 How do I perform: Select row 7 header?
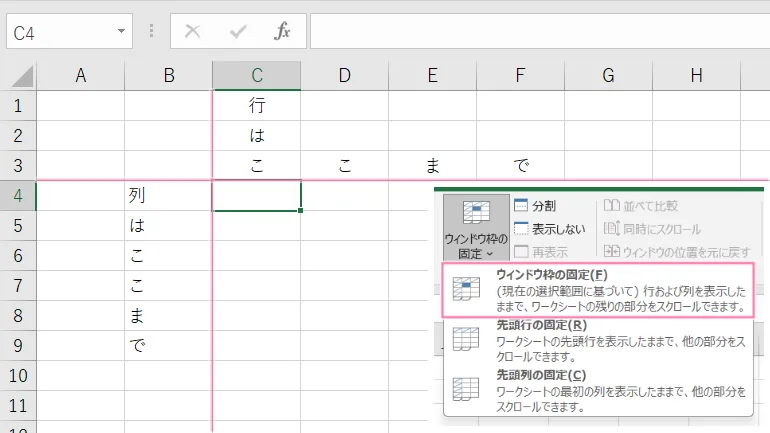click(18, 286)
